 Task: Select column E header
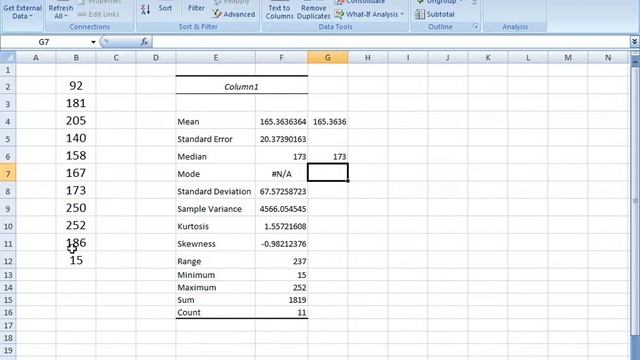[216, 58]
